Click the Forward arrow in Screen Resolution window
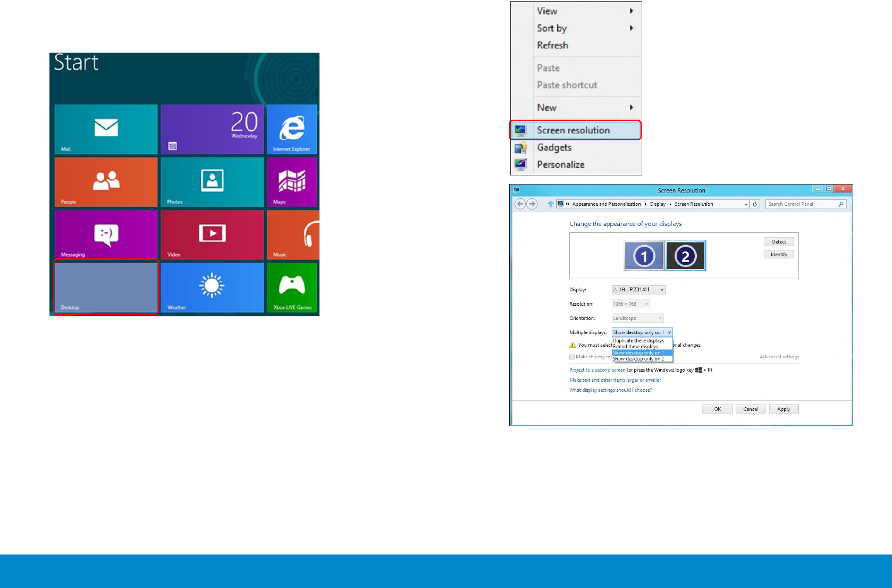Viewport: 892px width, 588px height. coord(532,204)
